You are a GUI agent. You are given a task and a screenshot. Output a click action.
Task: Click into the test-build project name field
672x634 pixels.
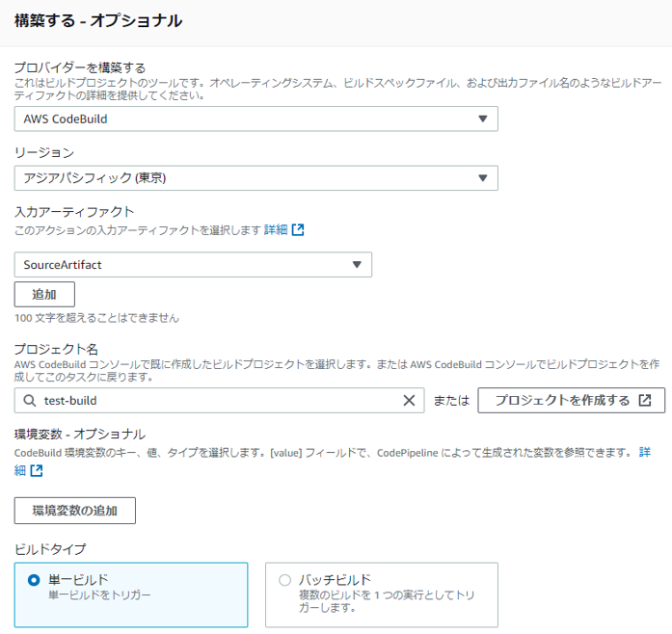point(219,401)
